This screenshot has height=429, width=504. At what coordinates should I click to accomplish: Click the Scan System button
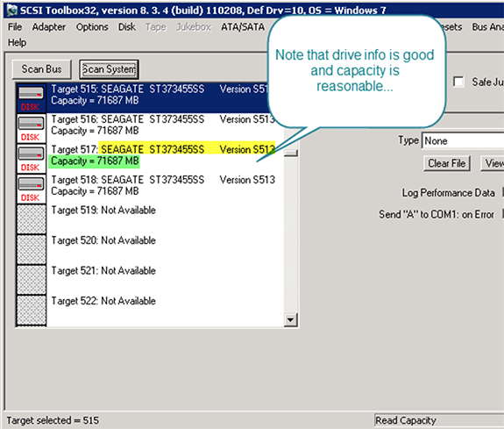click(109, 69)
